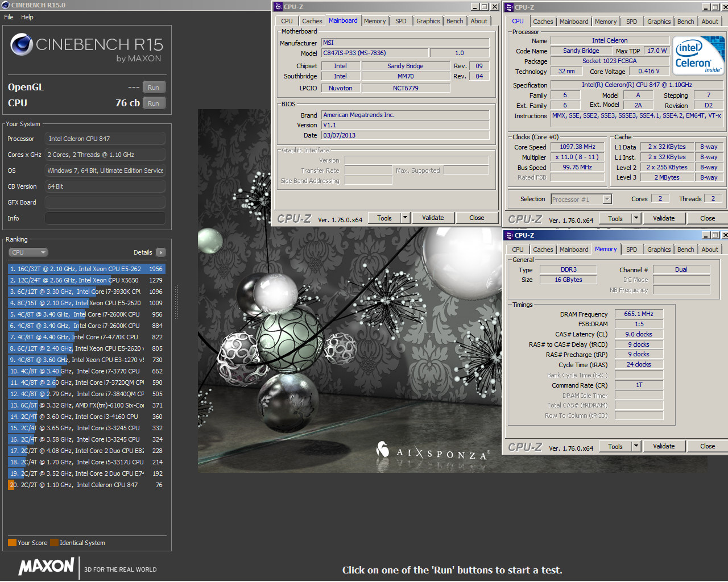This screenshot has height=582, width=728.
Task: Open Bench tab in CPU tab CPU-Z window
Action: pyautogui.click(x=685, y=22)
